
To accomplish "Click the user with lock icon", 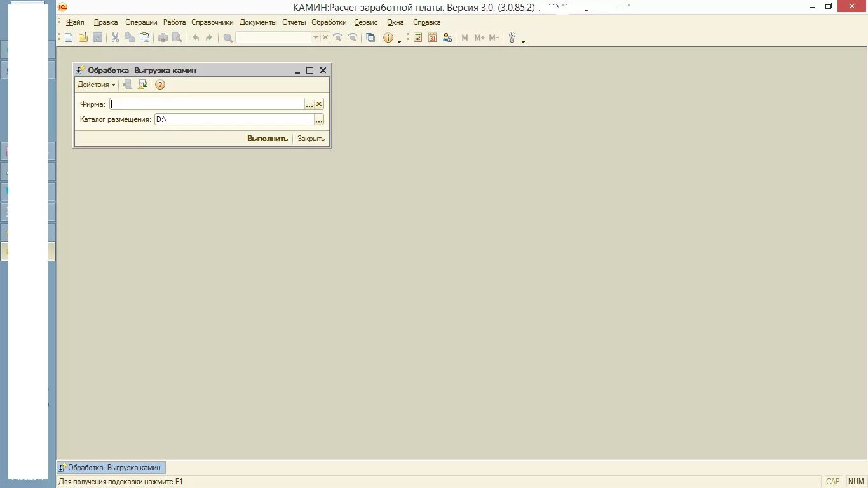I will pos(447,37).
